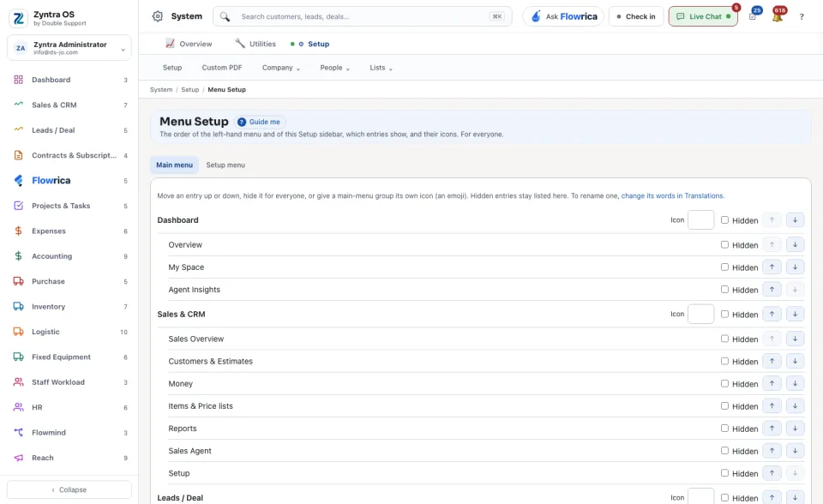823x504 pixels.
Task: Move Reports entry down
Action: pyautogui.click(x=796, y=429)
